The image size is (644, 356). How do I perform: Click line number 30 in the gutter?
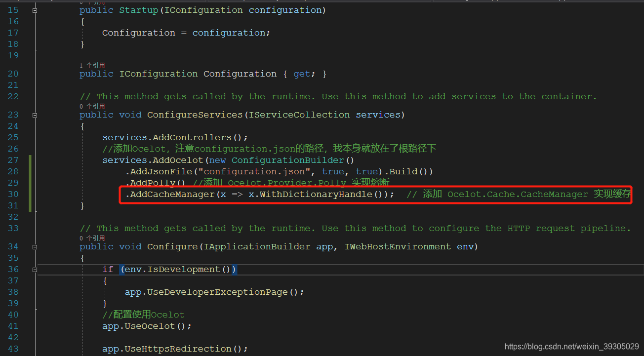pos(13,194)
